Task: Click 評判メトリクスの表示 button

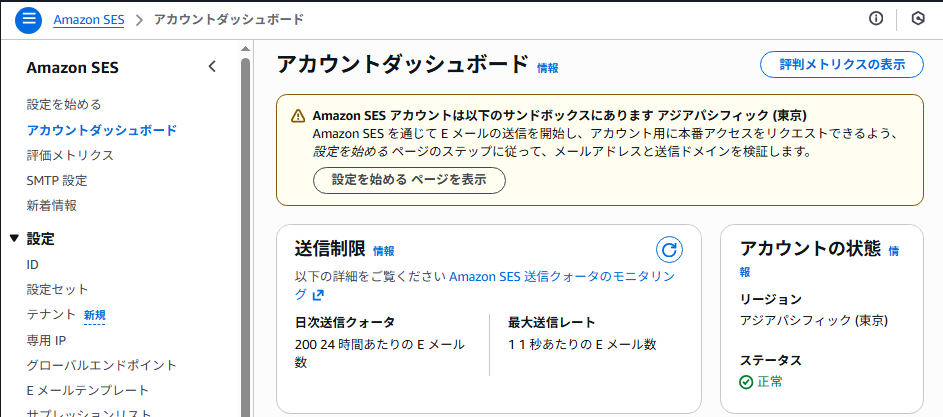Action: (842, 65)
